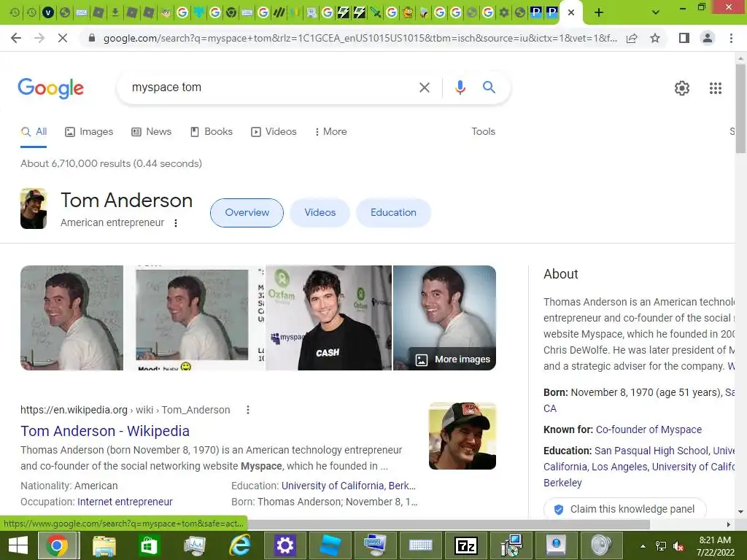Open San Pasqual High School link

(x=651, y=451)
